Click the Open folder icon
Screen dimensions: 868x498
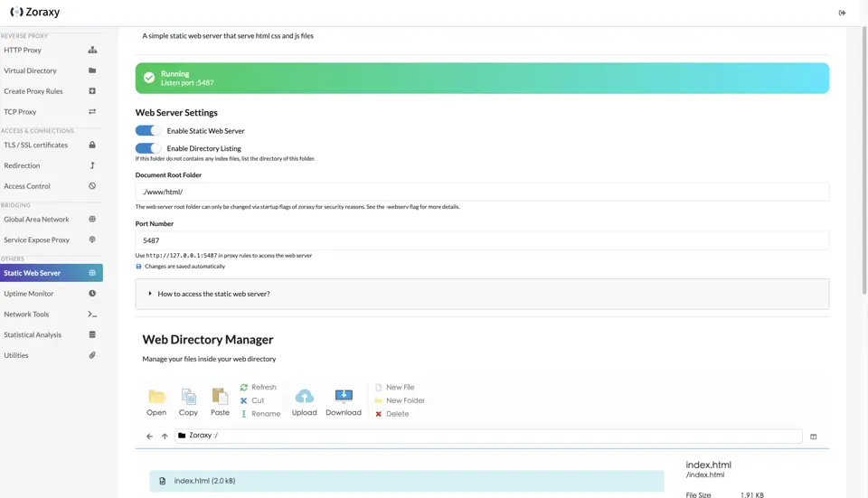point(156,396)
